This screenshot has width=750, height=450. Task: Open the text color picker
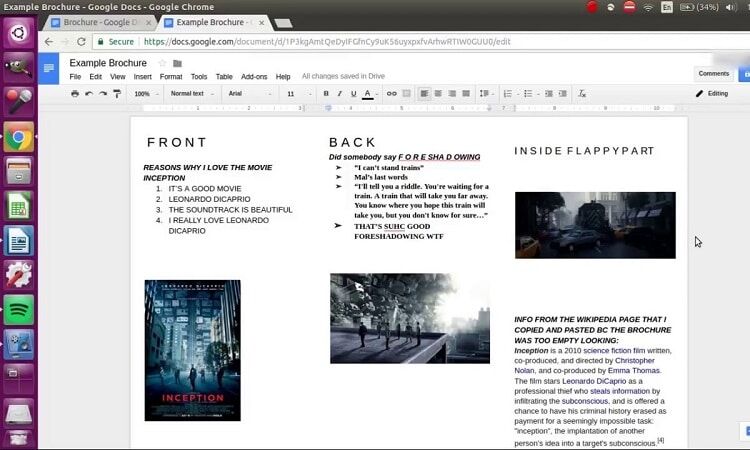click(x=368, y=94)
